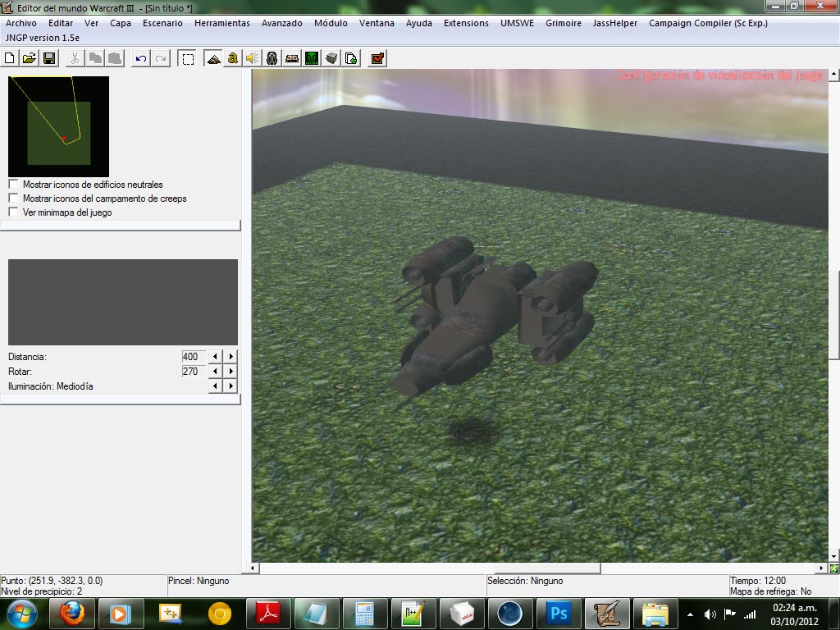Open the Ventana menu
The width and height of the screenshot is (840, 630).
pyautogui.click(x=377, y=23)
